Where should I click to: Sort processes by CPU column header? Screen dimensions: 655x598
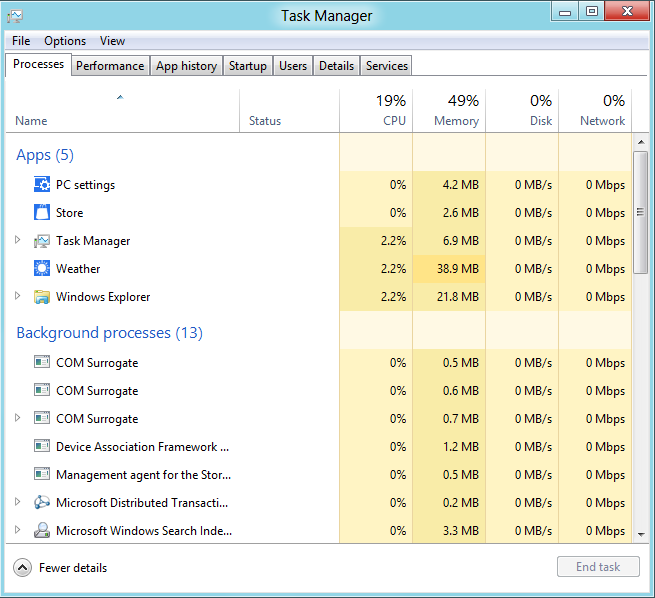point(376,110)
